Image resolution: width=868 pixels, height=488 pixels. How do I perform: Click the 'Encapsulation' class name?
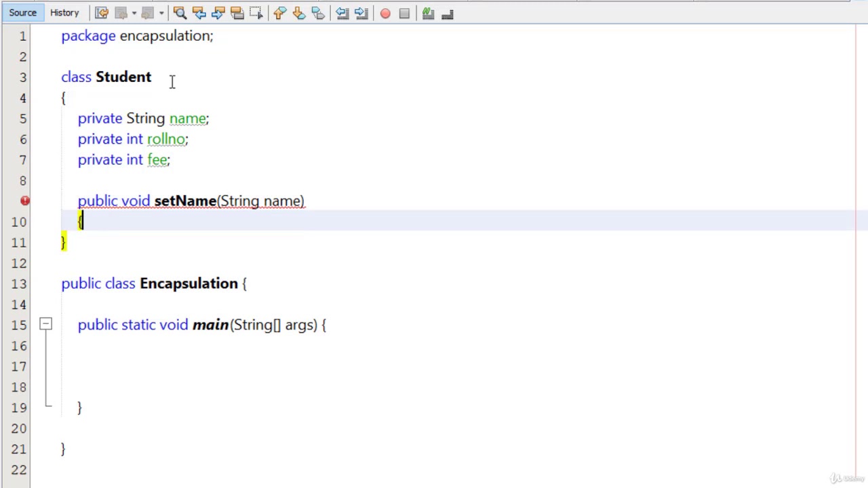(189, 283)
